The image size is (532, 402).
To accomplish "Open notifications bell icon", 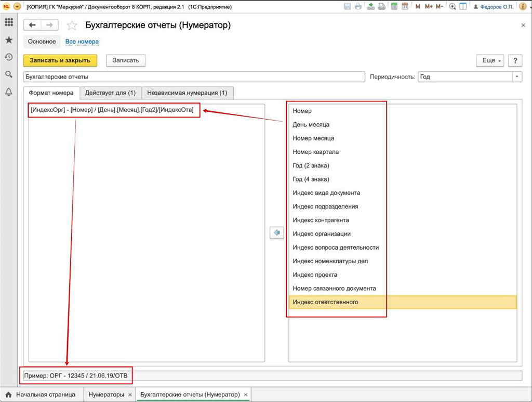I will [x=9, y=92].
